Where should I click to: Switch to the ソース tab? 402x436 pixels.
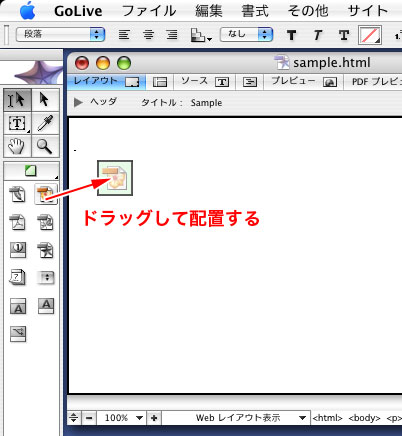[205, 82]
